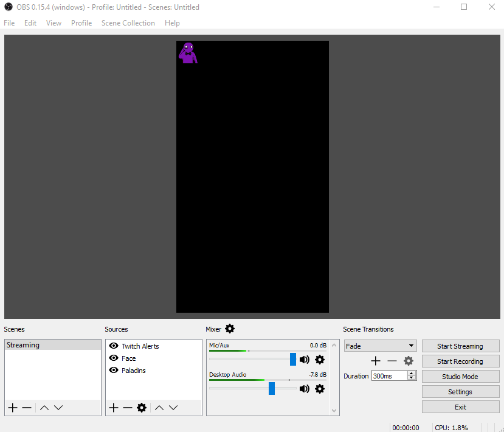The width and height of the screenshot is (504, 432).
Task: Select the Paladins source row
Action: (154, 370)
